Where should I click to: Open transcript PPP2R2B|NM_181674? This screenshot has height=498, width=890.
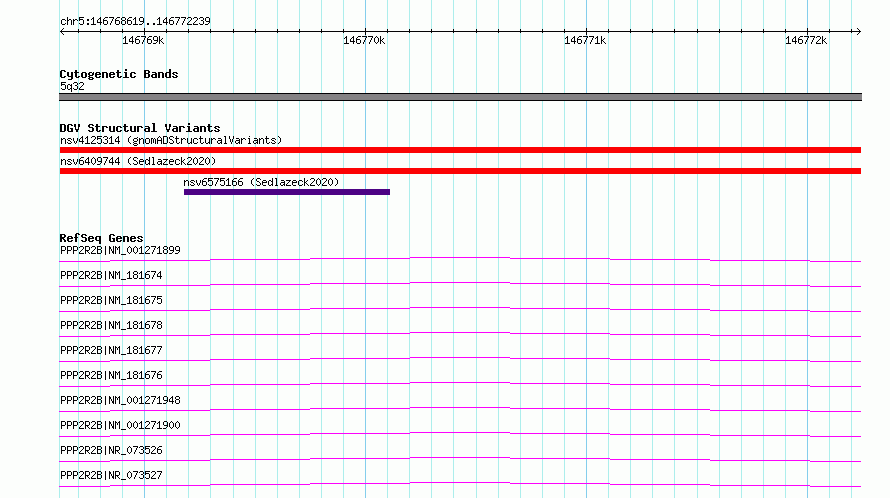[x=111, y=275]
